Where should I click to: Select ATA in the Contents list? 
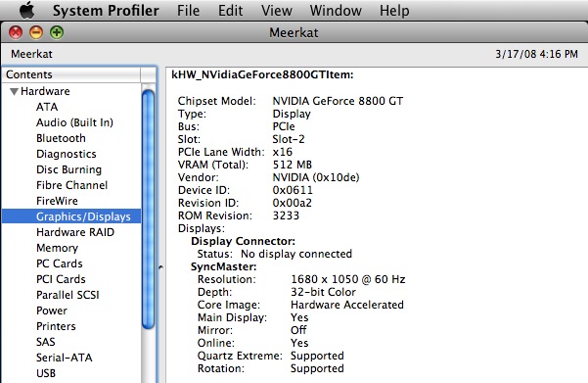[47, 107]
